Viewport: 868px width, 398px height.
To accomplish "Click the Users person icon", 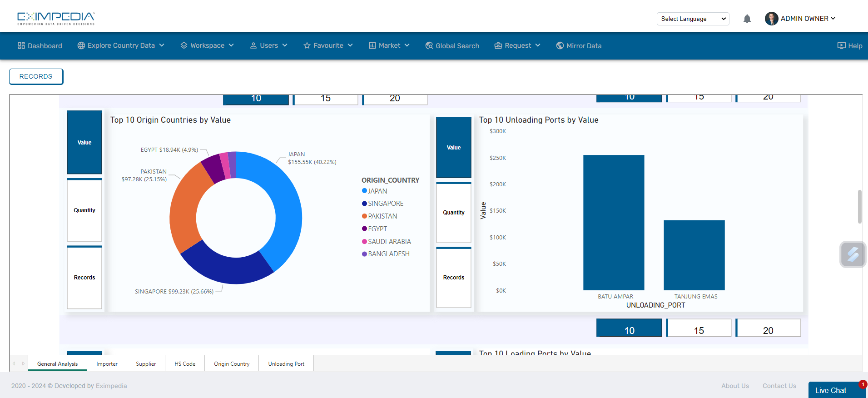I will [x=253, y=45].
